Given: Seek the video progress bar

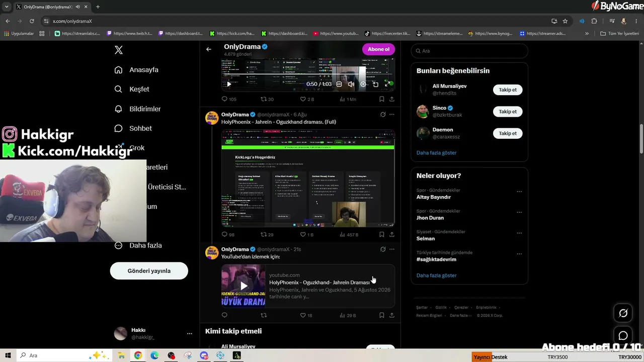Looking at the screenshot, I should click(308, 75).
